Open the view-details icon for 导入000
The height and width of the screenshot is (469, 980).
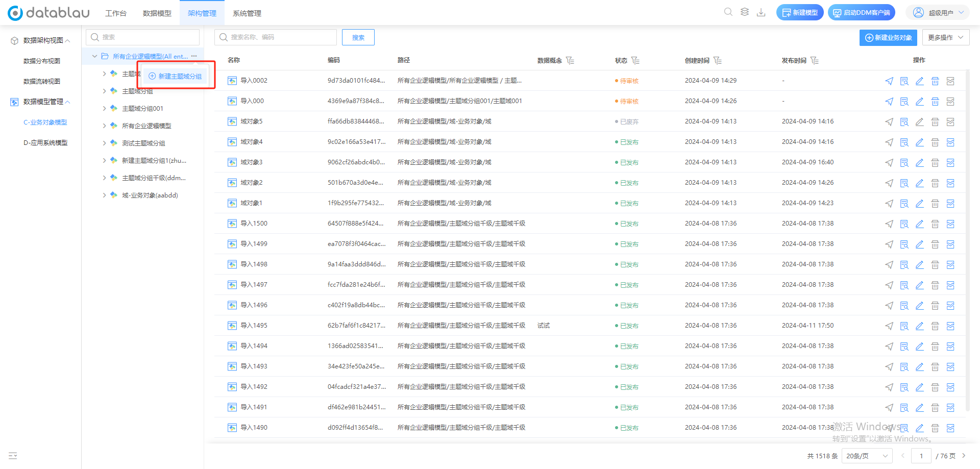tap(904, 102)
